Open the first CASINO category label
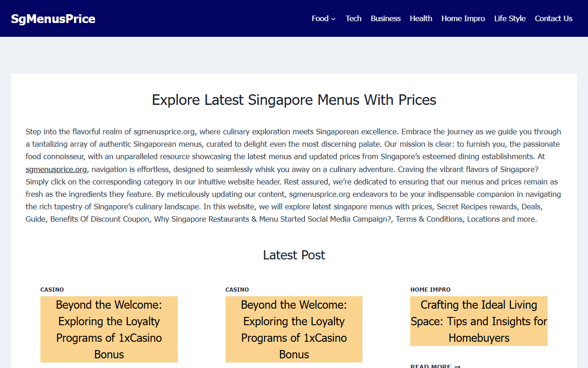This screenshot has width=588, height=368. point(52,290)
